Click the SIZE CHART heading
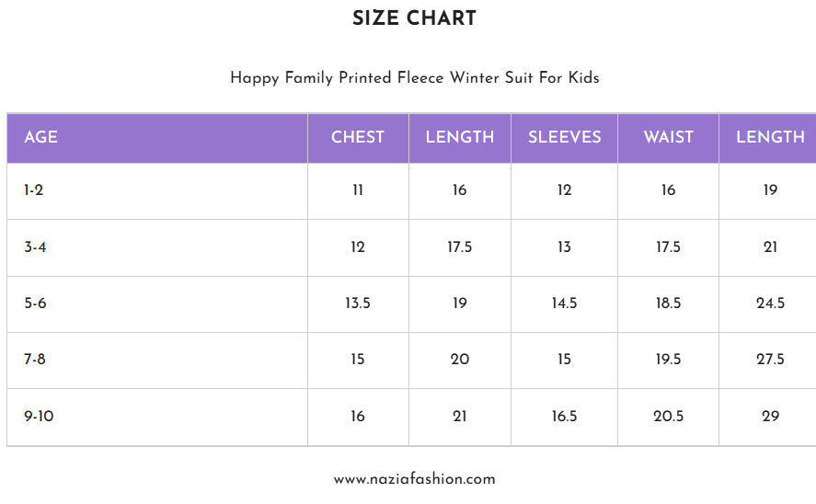The width and height of the screenshot is (816, 504). (x=414, y=18)
